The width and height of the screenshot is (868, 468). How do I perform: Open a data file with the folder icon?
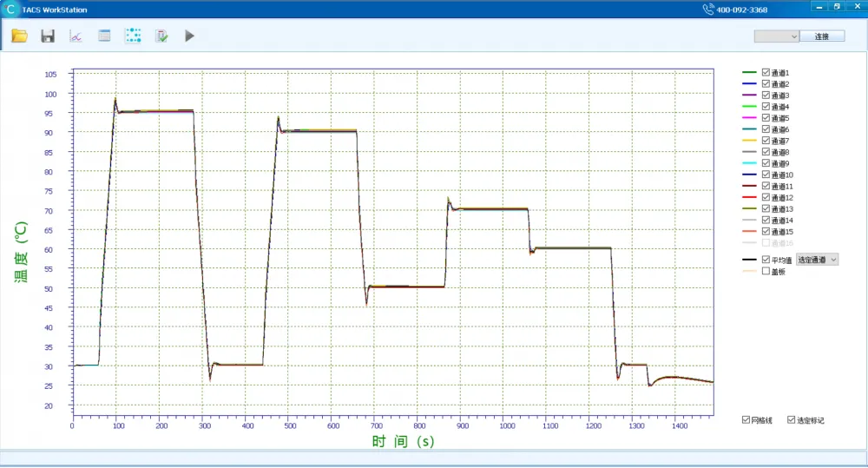[19, 36]
